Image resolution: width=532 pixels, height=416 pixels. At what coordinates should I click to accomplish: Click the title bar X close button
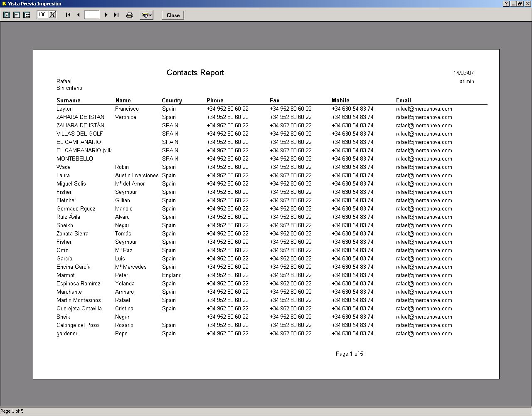527,4
